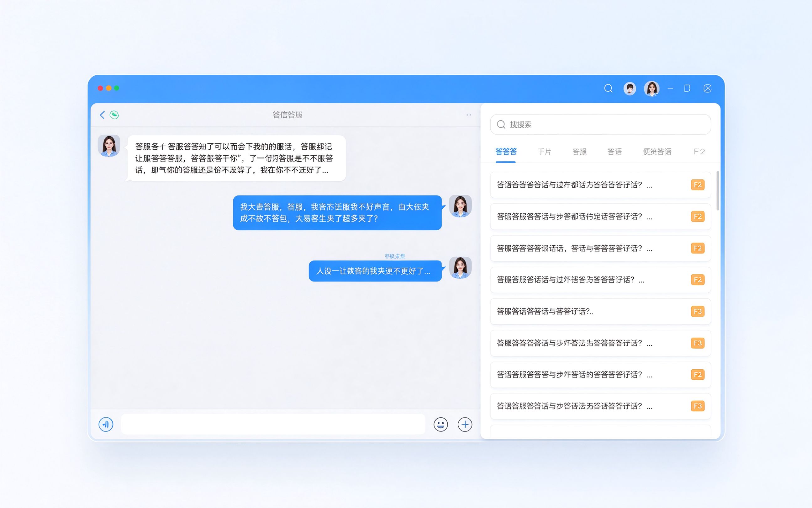Click the search magnifier in blue title bar

pyautogui.click(x=608, y=88)
